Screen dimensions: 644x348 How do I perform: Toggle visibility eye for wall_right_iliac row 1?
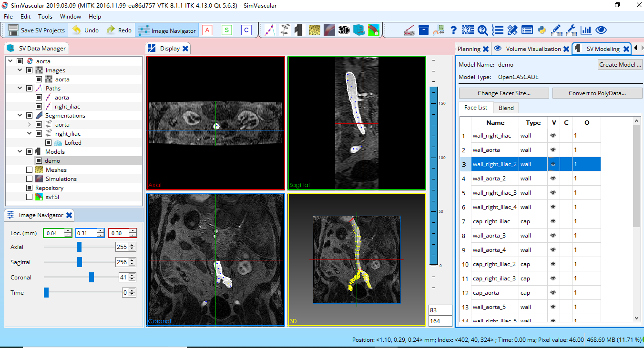click(553, 136)
